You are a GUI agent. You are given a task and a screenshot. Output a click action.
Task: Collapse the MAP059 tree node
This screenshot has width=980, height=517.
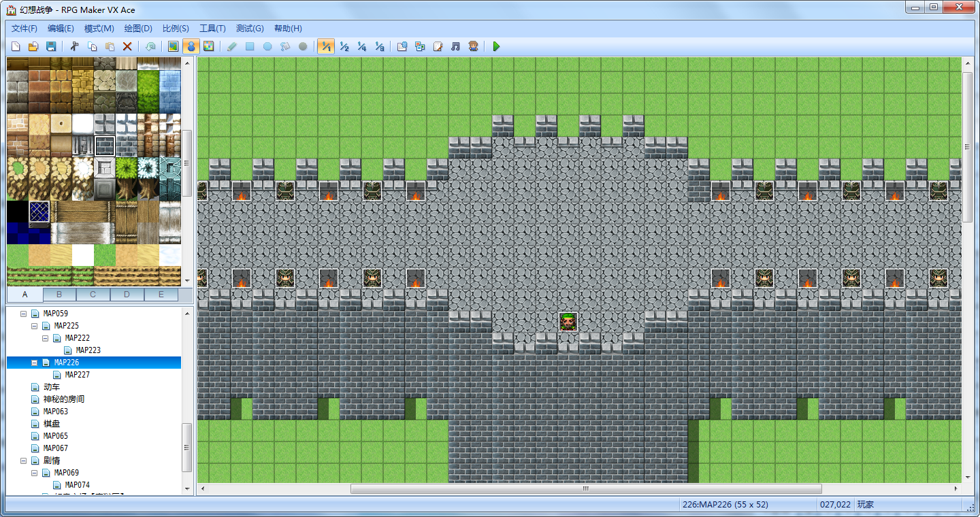pos(24,314)
